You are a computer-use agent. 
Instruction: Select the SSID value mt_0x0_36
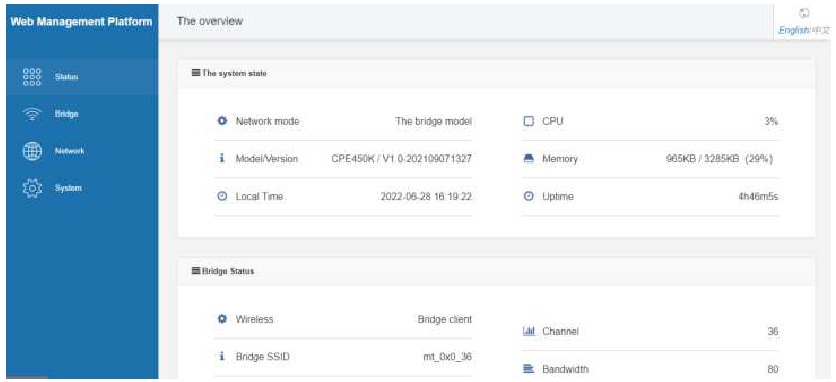tap(447, 356)
